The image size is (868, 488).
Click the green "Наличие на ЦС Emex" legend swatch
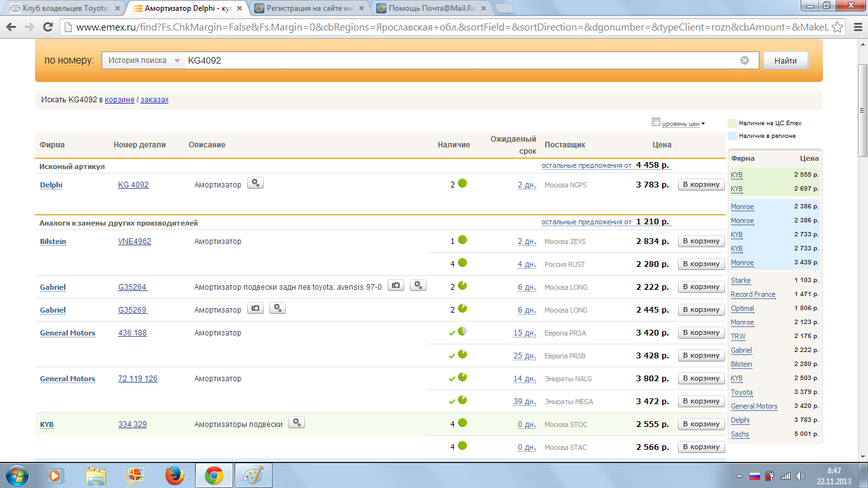[732, 123]
